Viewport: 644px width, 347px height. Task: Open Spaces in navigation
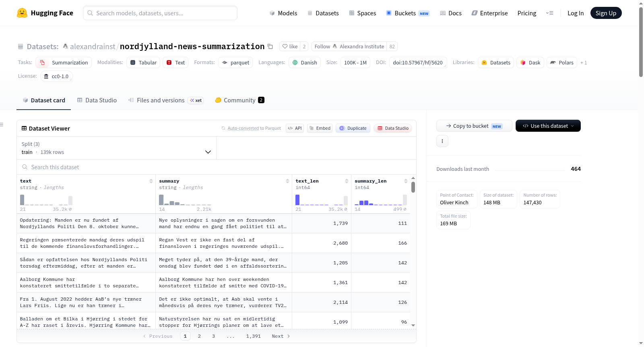pos(362,13)
